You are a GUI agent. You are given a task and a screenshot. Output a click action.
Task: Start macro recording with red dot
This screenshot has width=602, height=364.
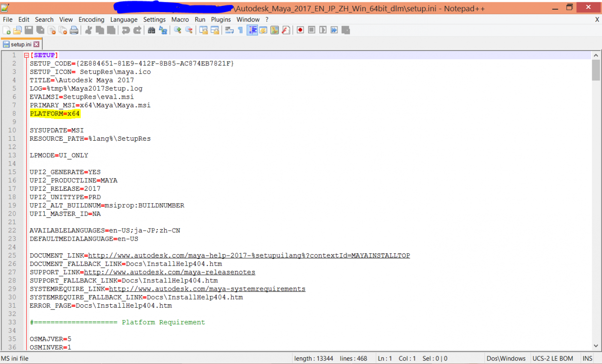[x=300, y=30]
